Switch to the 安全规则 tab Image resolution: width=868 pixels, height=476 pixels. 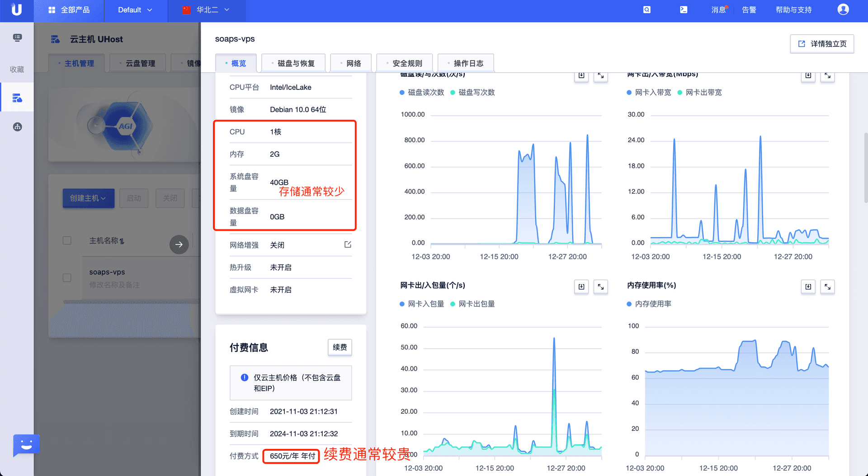tap(404, 63)
